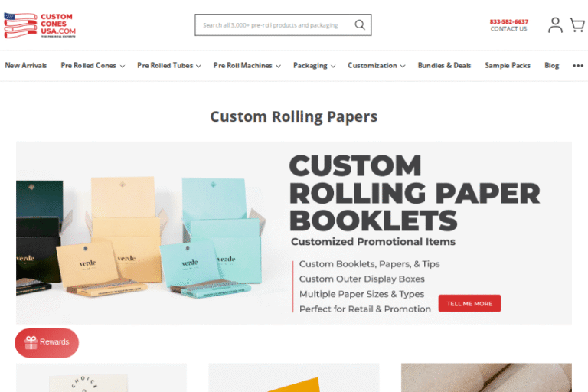Click the search magnifier icon

[360, 25]
